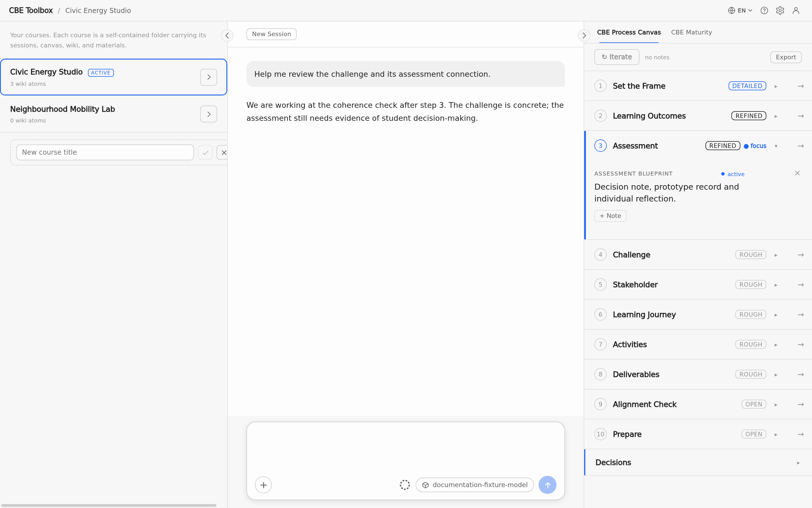Select the Activities step row

[698, 344]
